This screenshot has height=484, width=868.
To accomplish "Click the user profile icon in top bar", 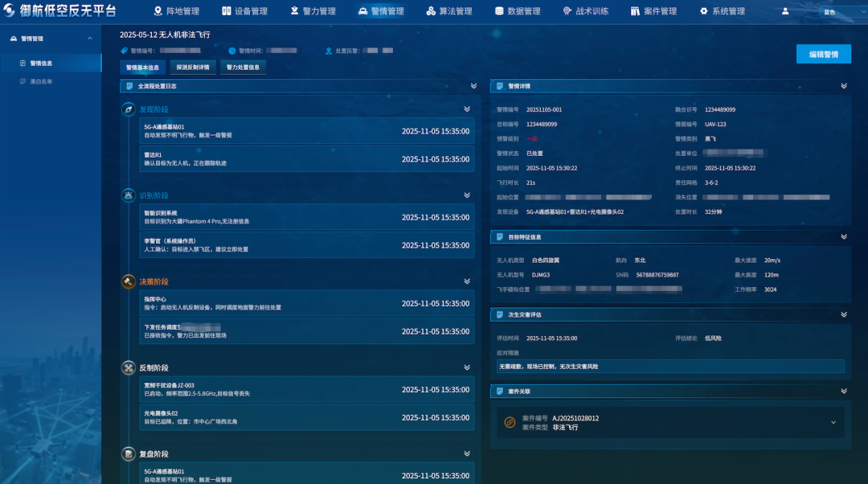I will point(785,11).
